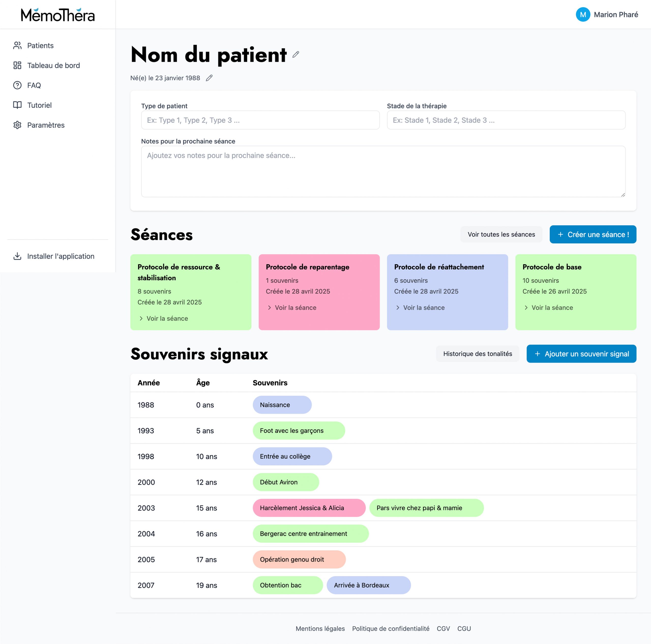The image size is (651, 644).
Task: Open Historique des tonalités
Action: coord(478,354)
